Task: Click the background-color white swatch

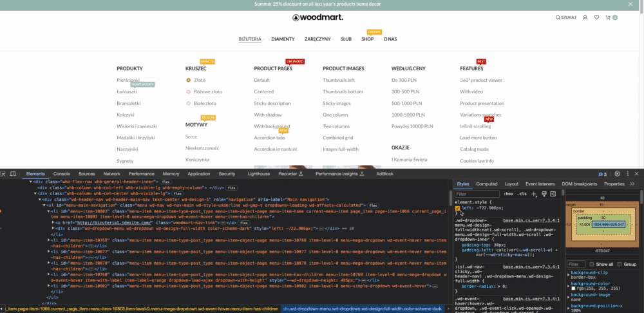Action: pyautogui.click(x=573, y=289)
